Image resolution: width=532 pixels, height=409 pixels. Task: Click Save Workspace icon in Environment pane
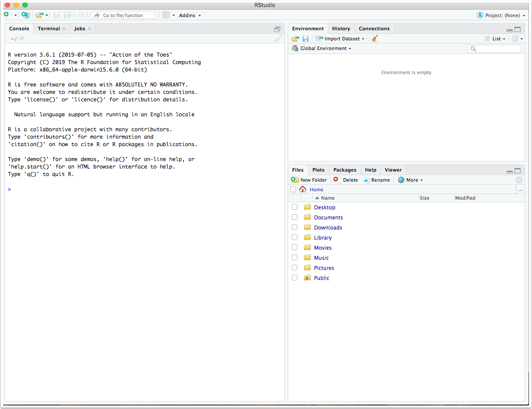(x=305, y=39)
